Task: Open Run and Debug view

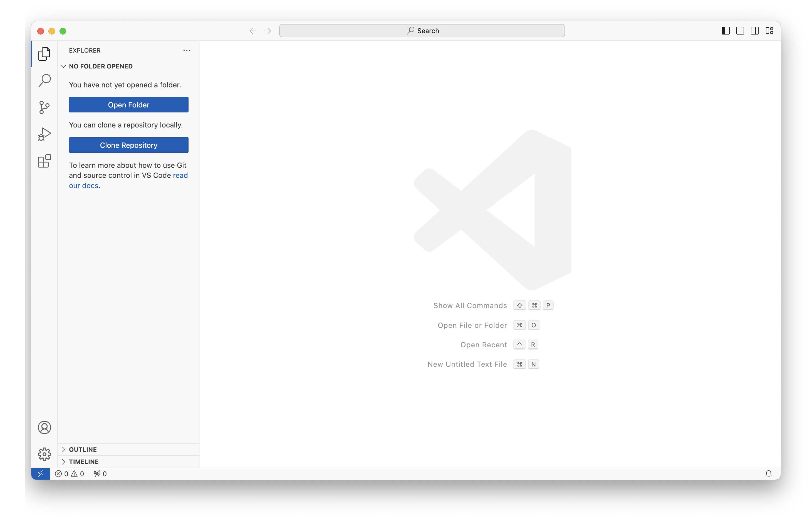Action: [44, 134]
